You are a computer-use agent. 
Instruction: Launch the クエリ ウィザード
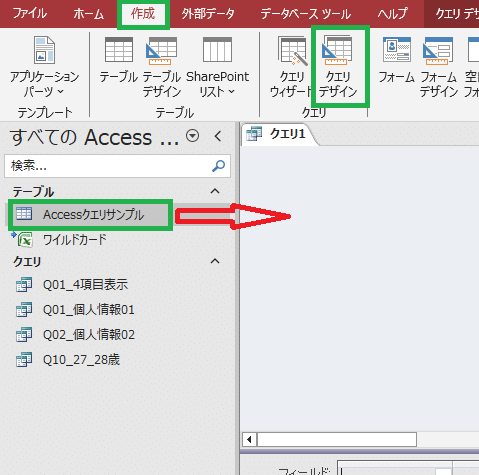click(291, 67)
